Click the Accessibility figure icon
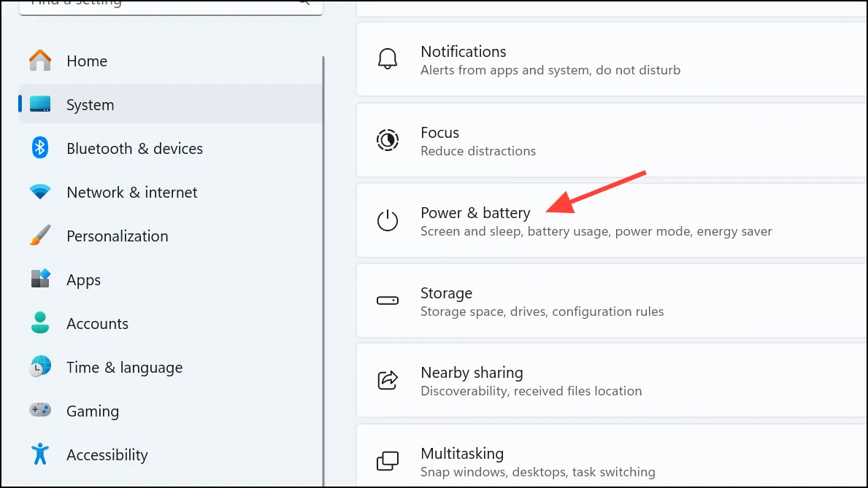 coord(40,454)
